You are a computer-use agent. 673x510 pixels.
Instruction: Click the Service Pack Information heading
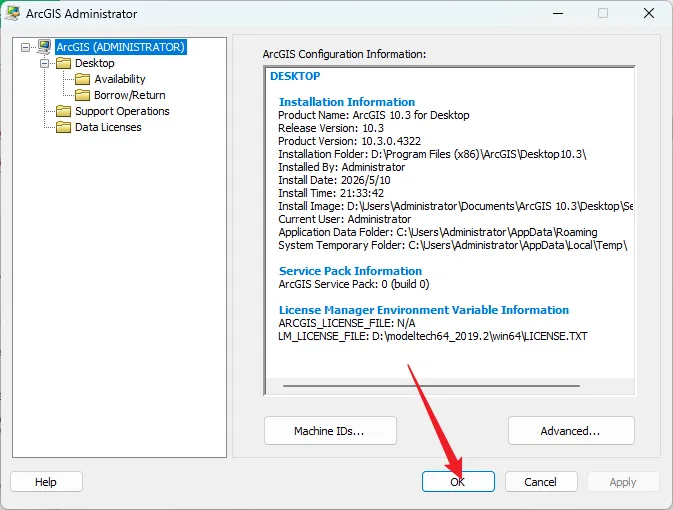point(350,271)
